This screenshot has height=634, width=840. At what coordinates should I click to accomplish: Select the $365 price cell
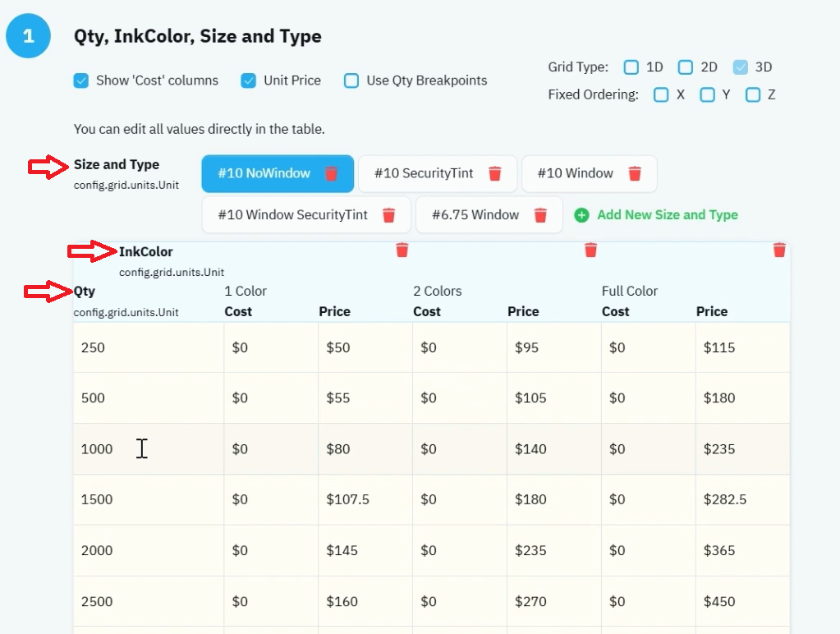tap(742, 550)
